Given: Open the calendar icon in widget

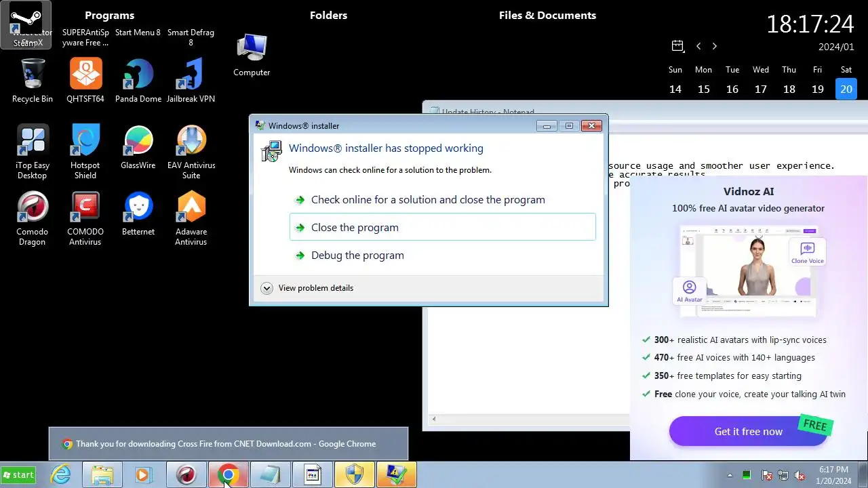Looking at the screenshot, I should 677,46.
